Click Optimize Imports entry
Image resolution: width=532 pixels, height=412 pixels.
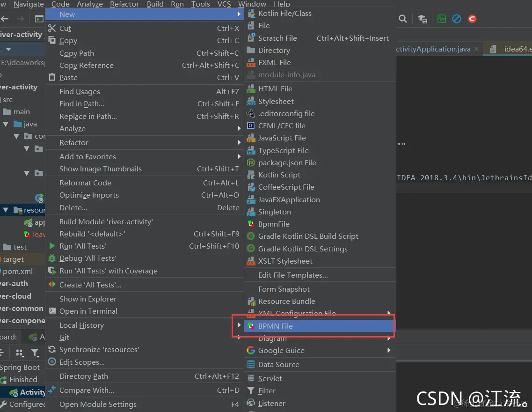click(145, 195)
